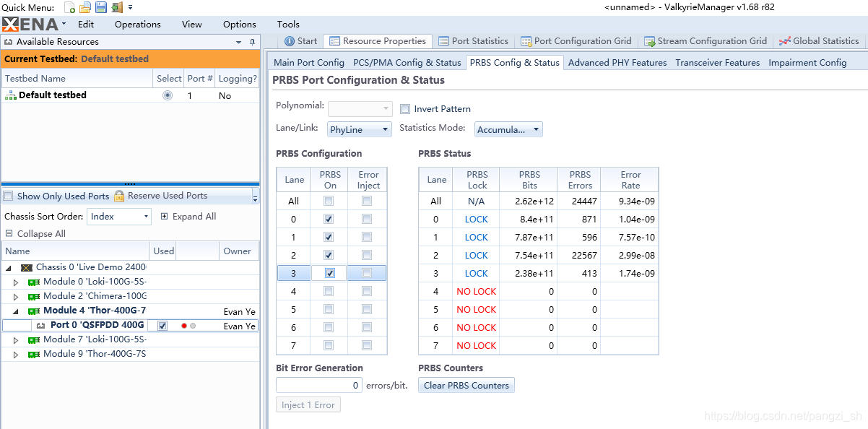Expand Module 2 Chimera tree node
868x429 pixels.
(x=16, y=296)
